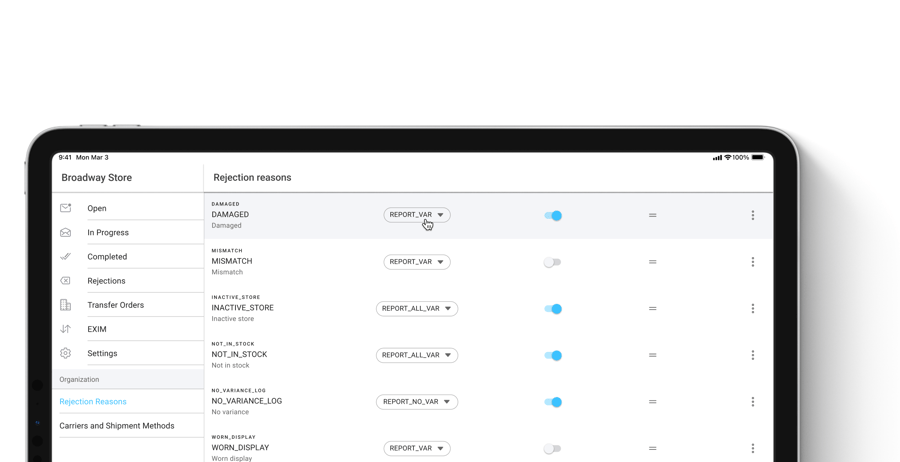Click reorder handle on MISMATCH row
Image resolution: width=900 pixels, height=462 pixels.
point(652,262)
